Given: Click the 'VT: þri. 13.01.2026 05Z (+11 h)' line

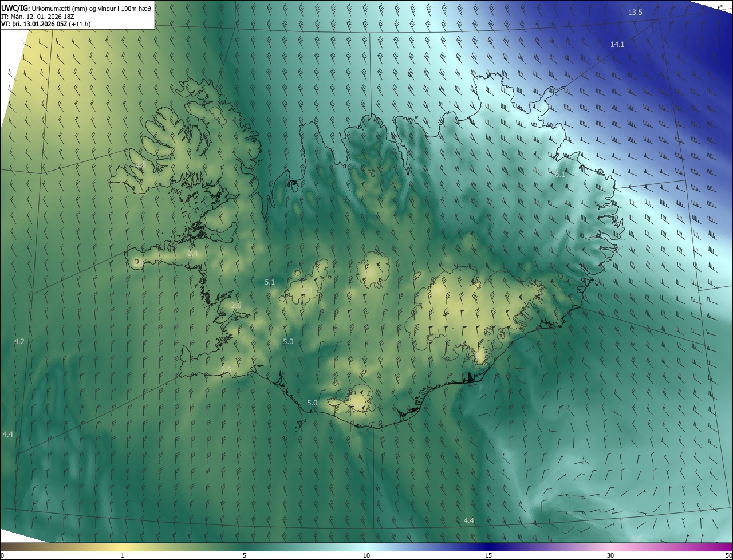Looking at the screenshot, I should (46, 24).
